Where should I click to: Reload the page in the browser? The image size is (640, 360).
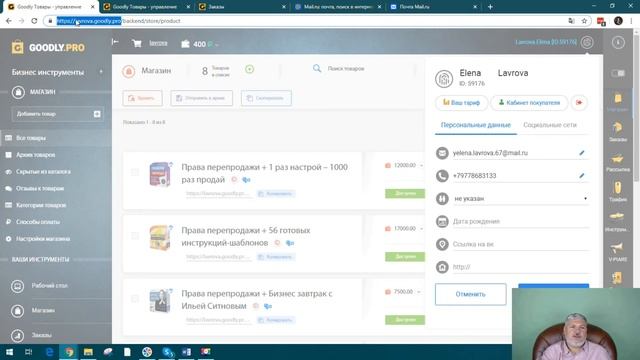click(34, 21)
